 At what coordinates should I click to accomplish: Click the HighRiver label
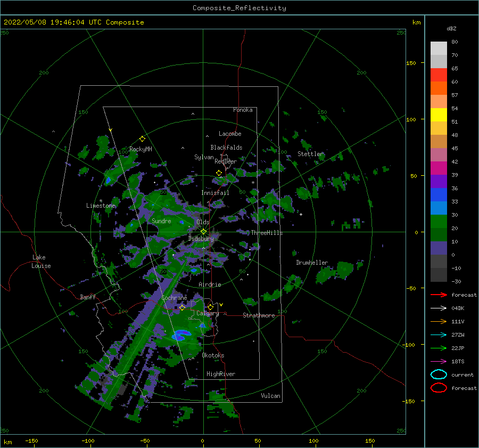(x=221, y=374)
